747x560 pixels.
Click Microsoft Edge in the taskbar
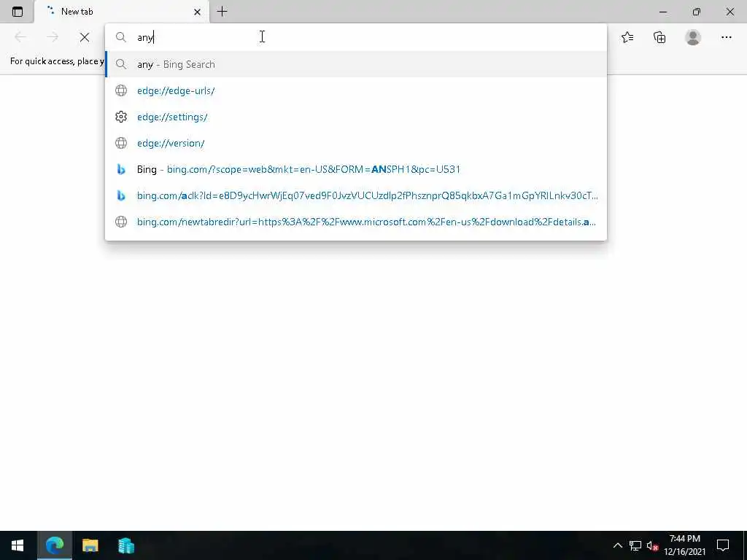click(x=54, y=545)
